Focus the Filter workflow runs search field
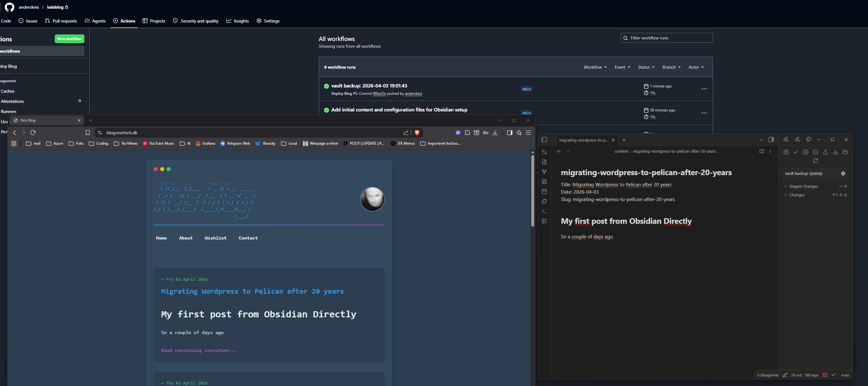 point(667,38)
